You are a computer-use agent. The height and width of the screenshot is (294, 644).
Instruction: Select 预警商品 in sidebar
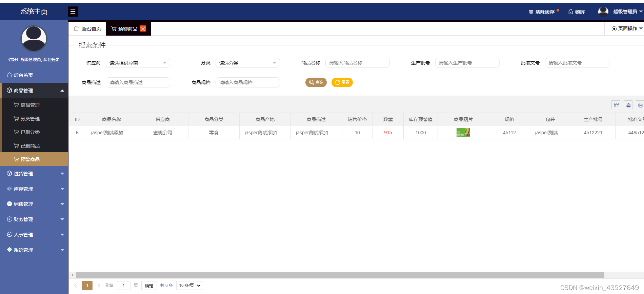click(x=34, y=159)
